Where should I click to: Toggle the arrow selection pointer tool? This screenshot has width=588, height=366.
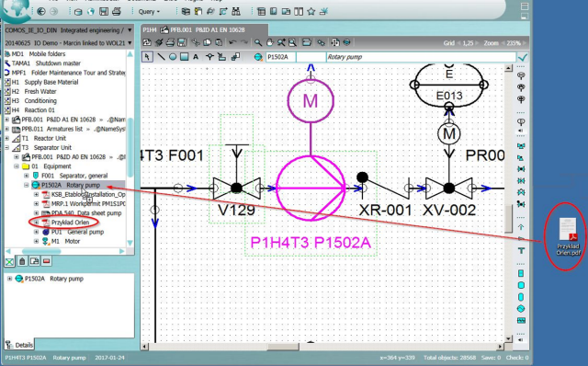[147, 57]
